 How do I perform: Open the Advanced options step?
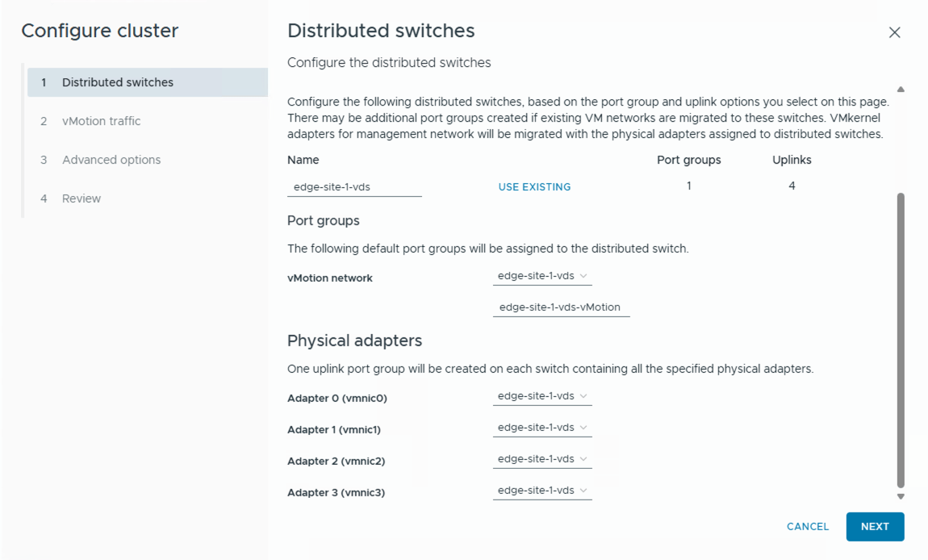click(x=111, y=159)
